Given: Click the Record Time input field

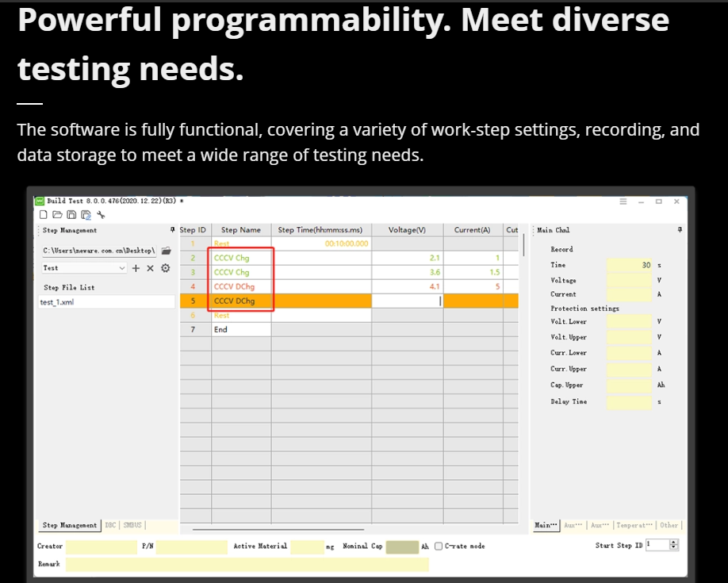Looking at the screenshot, I should 630,265.
